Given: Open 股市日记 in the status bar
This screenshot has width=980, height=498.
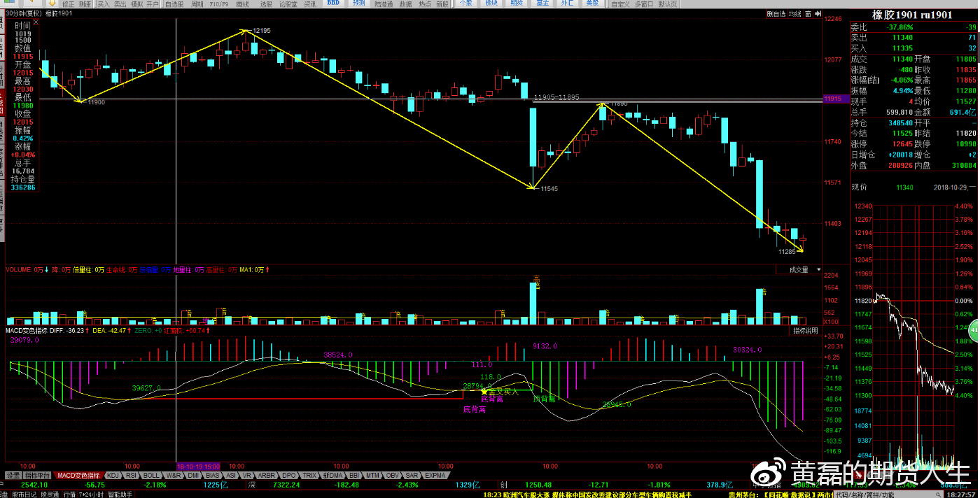Looking at the screenshot, I should click(x=24, y=494).
